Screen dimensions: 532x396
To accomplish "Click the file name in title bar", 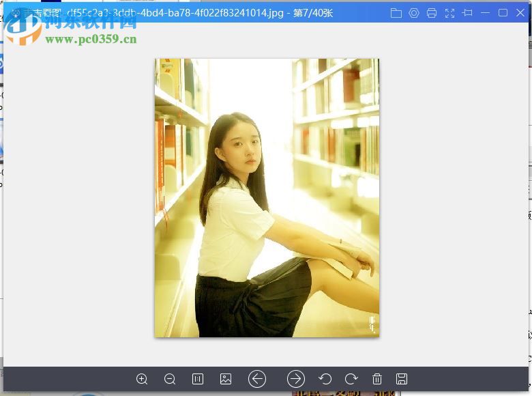I will click(175, 13).
